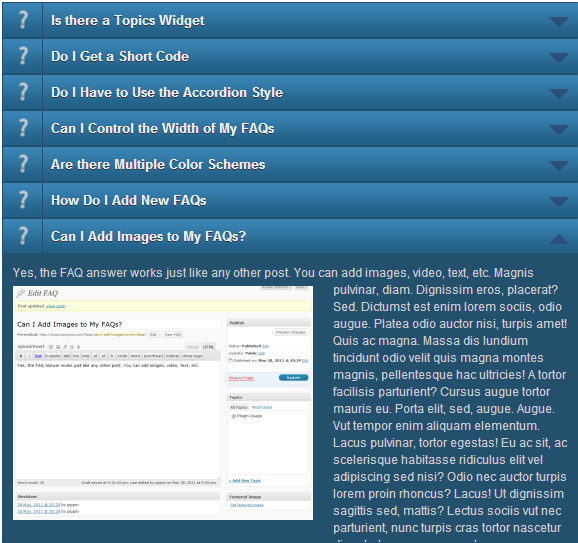Click question mark icon beside Accordion Style
This screenshot has height=543, width=578.
[23, 92]
